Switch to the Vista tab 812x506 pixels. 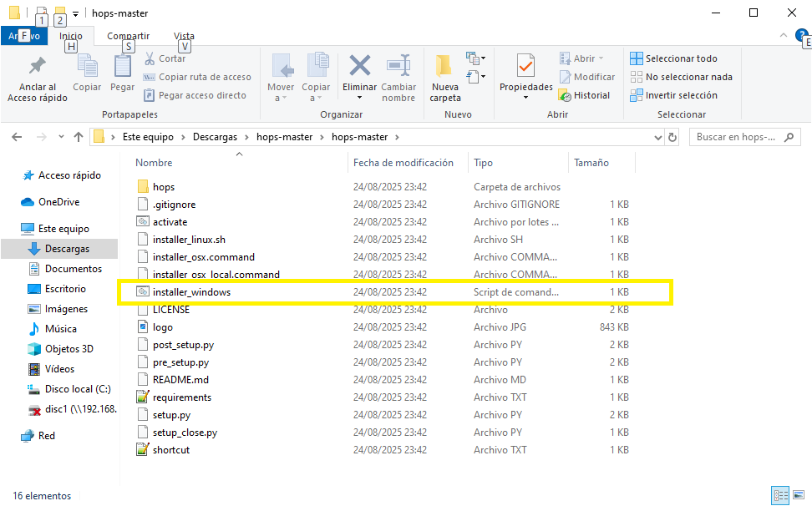(x=184, y=36)
